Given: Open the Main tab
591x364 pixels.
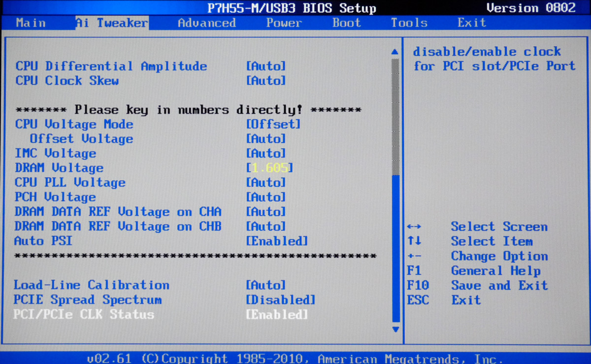Looking at the screenshot, I should point(31,23).
